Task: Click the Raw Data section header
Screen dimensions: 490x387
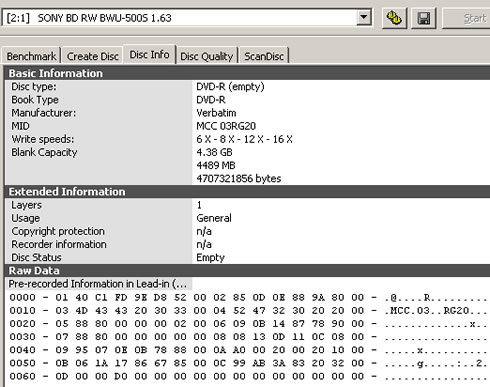Action: [247, 270]
